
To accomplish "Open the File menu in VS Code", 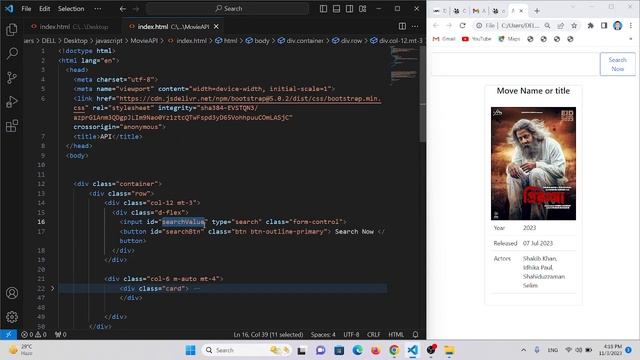I will (x=26, y=9).
